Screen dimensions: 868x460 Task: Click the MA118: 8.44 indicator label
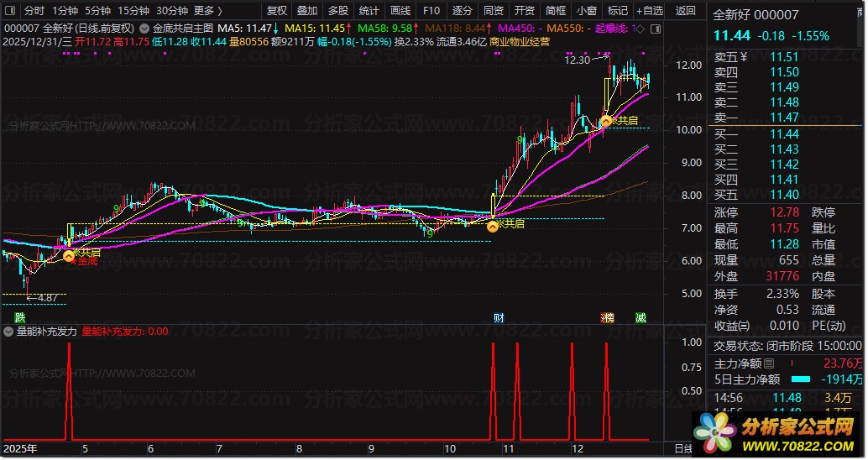pos(455,29)
